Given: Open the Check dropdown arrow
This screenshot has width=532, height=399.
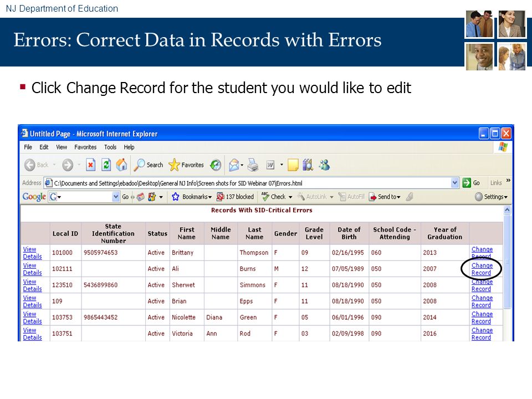Looking at the screenshot, I should (290, 197).
